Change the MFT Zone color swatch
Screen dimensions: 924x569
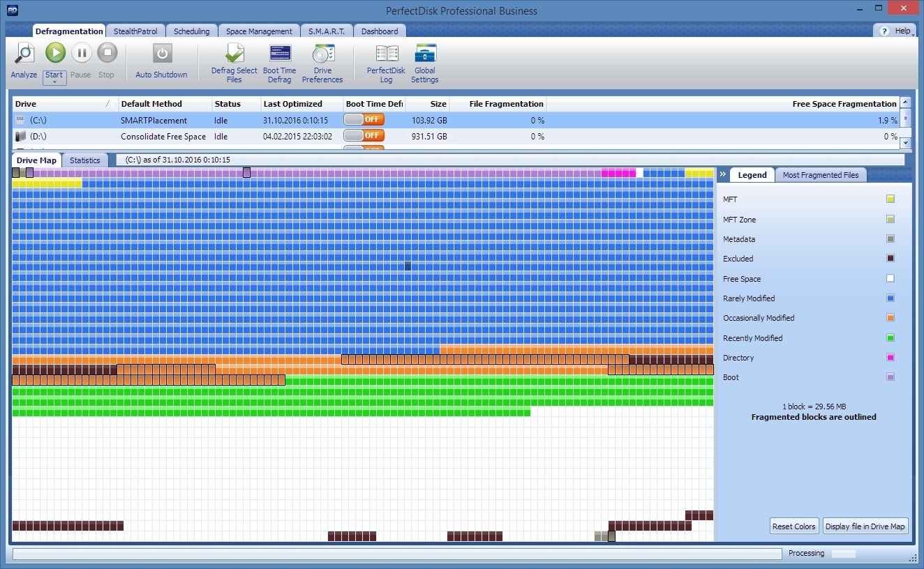[890, 219]
